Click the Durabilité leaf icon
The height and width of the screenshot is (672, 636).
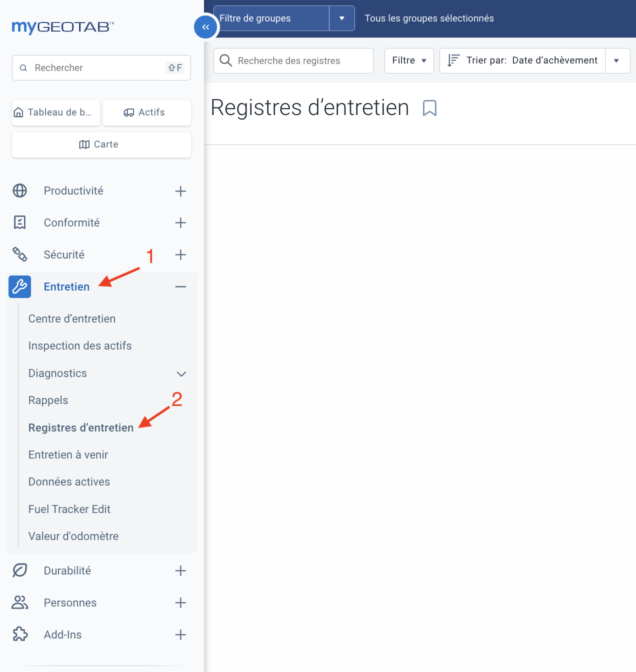[x=20, y=570]
